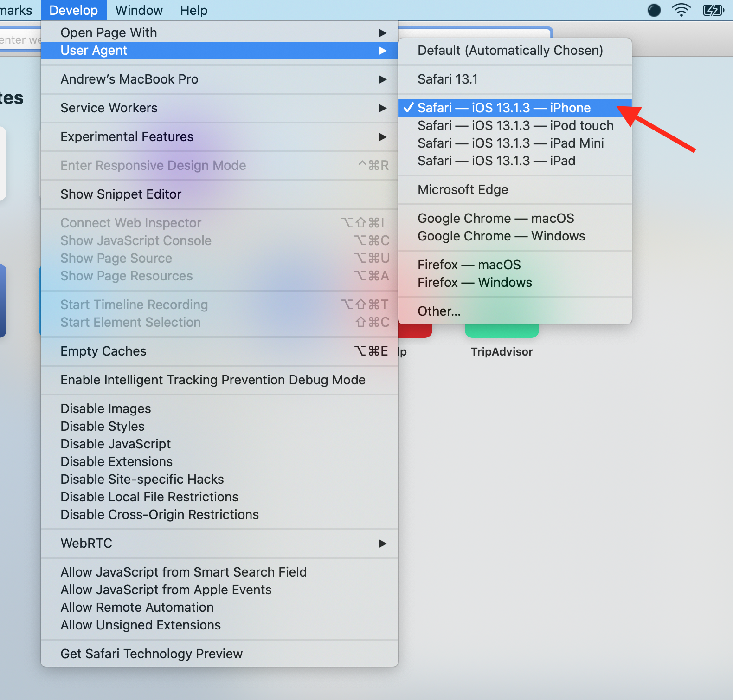Select Safari iOS 13.1.3 iPod touch agent

coord(515,125)
